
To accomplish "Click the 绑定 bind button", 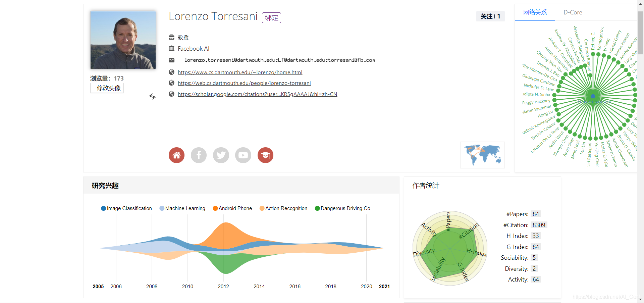I will click(271, 18).
